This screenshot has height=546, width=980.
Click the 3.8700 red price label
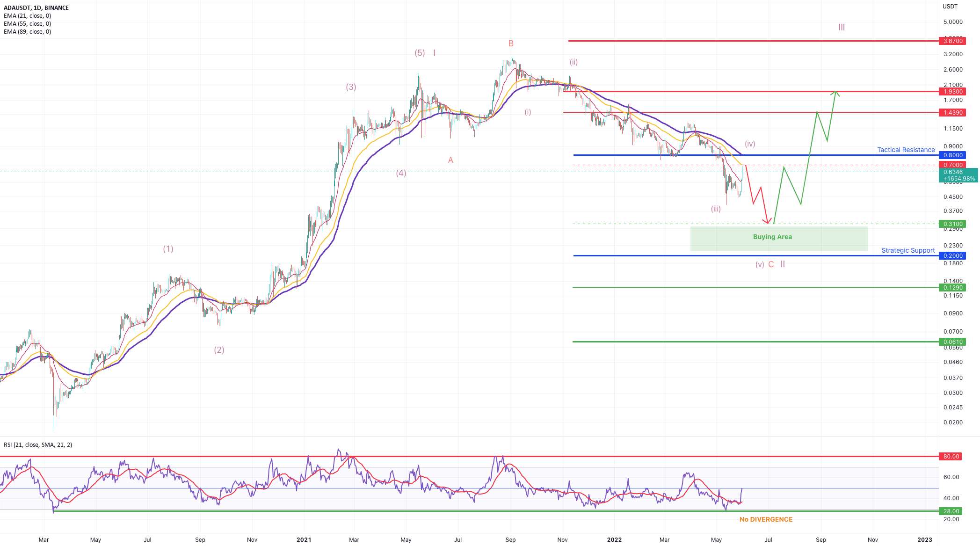point(953,41)
